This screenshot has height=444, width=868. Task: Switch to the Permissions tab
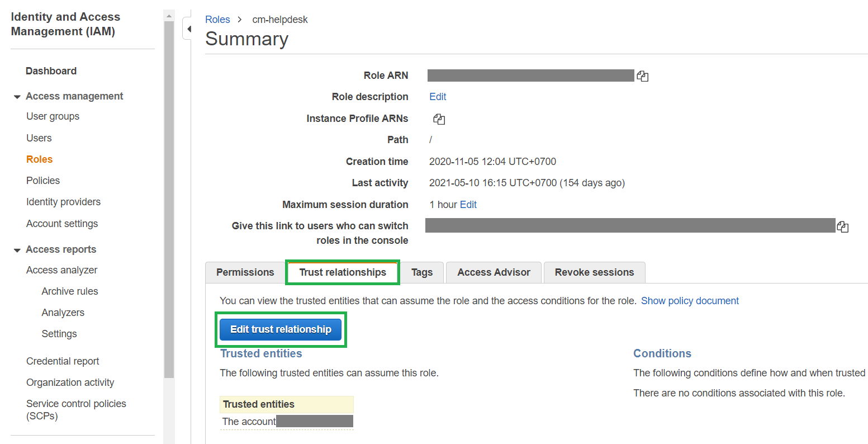click(x=244, y=272)
